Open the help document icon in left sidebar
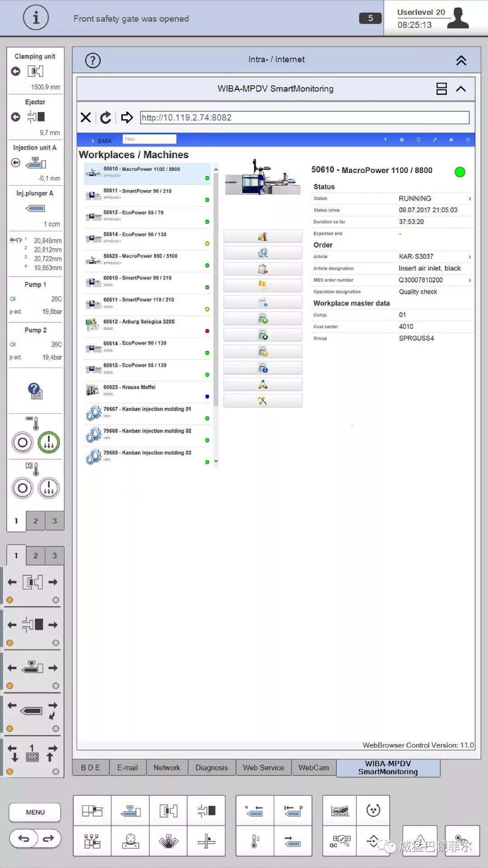488x868 pixels. point(35,391)
